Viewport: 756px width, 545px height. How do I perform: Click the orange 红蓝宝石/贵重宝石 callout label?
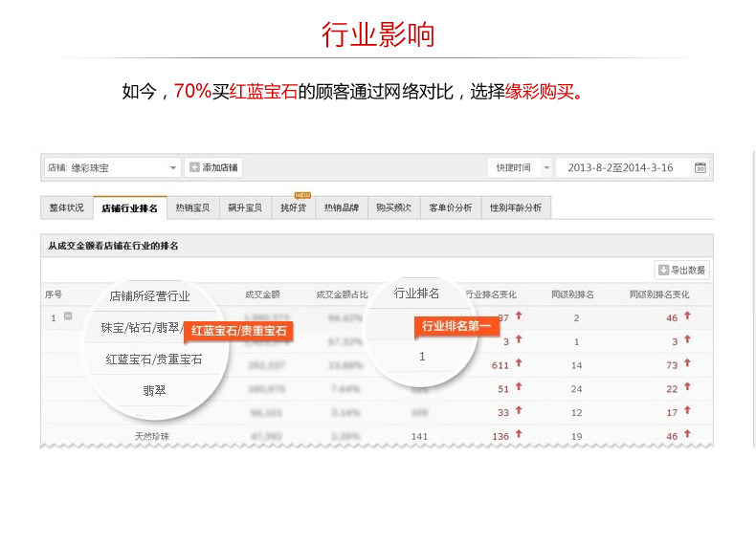238,331
